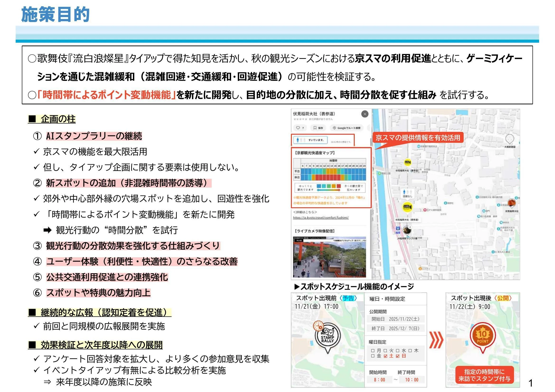Click the red swatch in comfort map legend
Image resolution: width=555 pixels, height=392 pixels.
[x=339, y=186]
